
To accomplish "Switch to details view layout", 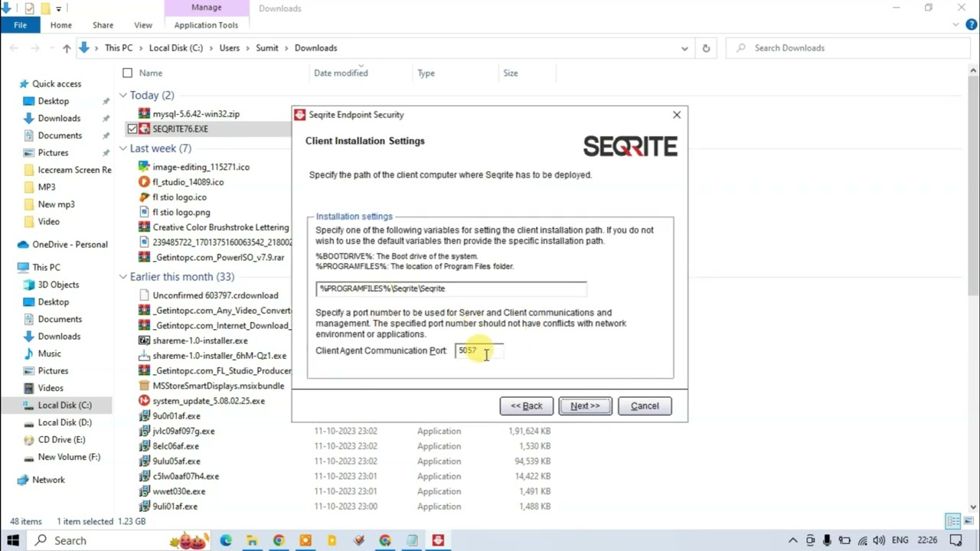I will (x=952, y=521).
